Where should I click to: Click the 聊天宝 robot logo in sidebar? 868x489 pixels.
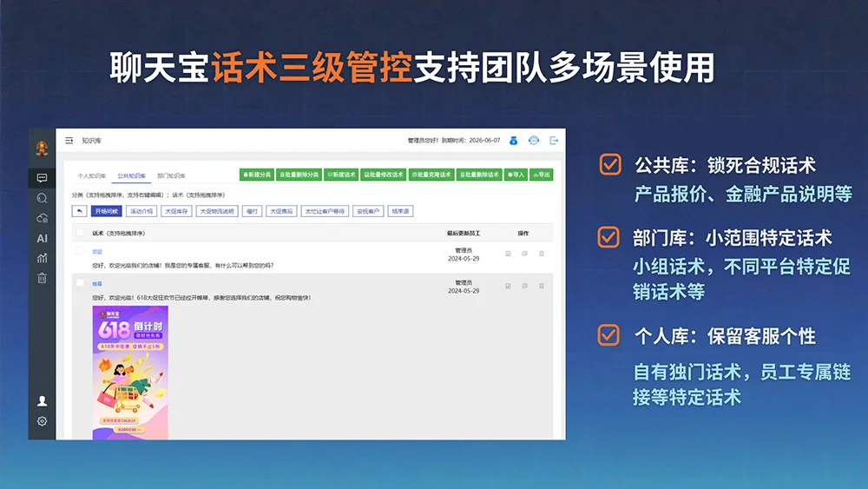pyautogui.click(x=42, y=148)
